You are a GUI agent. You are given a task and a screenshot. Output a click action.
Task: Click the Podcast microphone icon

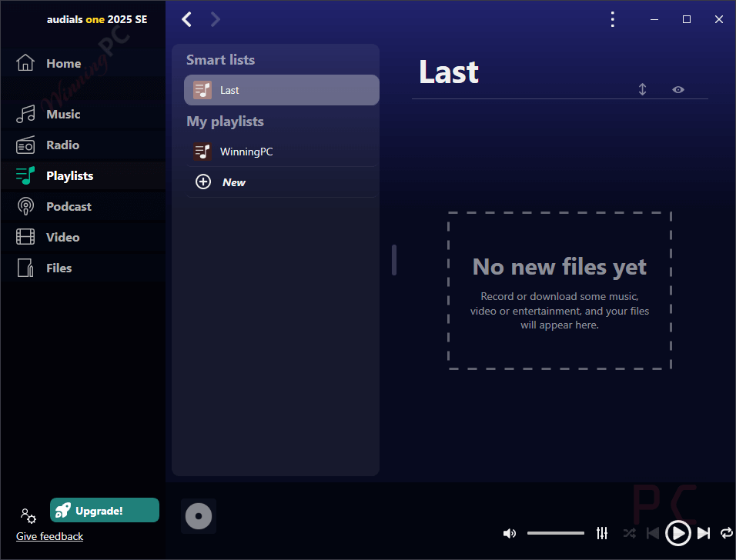pos(25,206)
